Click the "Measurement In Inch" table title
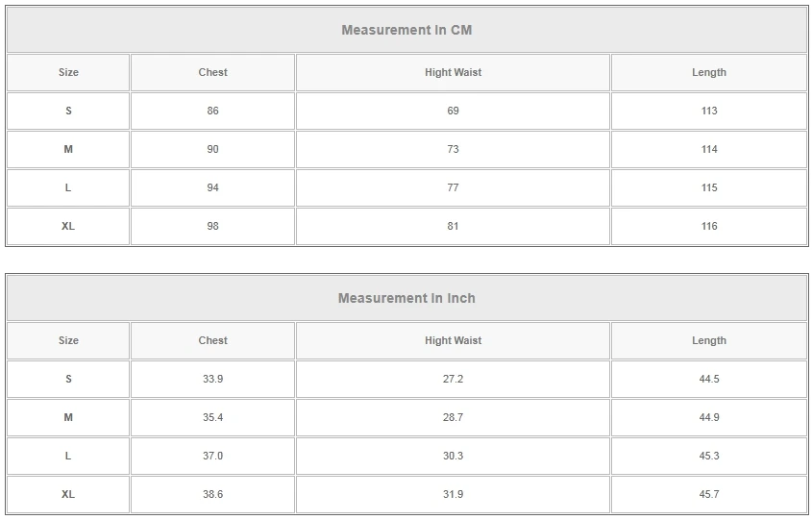The image size is (812, 520). [x=406, y=298]
